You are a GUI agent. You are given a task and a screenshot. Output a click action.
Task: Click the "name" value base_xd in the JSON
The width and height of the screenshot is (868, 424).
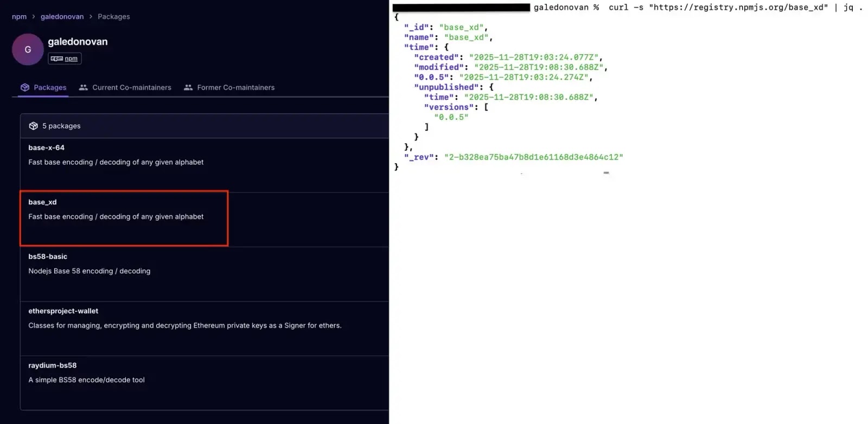466,37
